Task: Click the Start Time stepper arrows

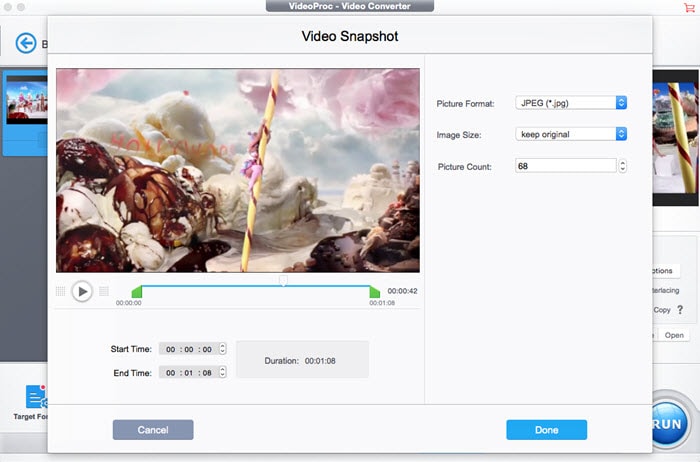Action: [222, 349]
